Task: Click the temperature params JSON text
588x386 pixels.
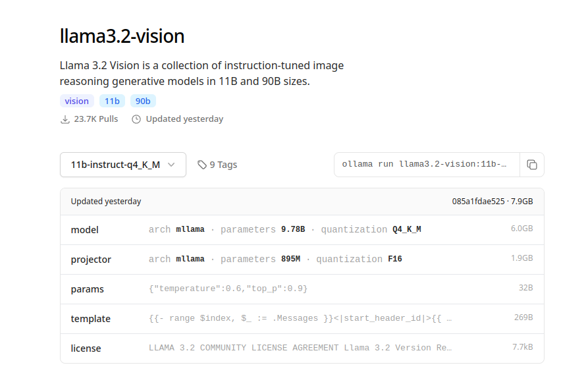Action: click(228, 289)
